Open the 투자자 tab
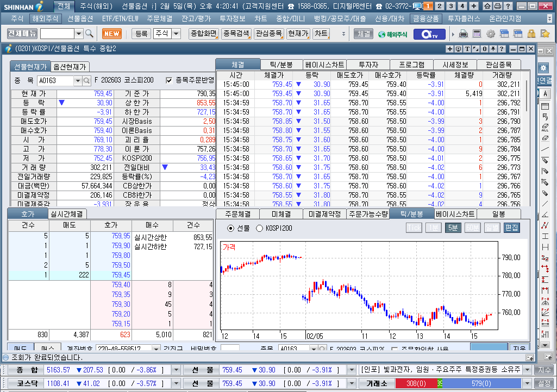 pos(368,65)
